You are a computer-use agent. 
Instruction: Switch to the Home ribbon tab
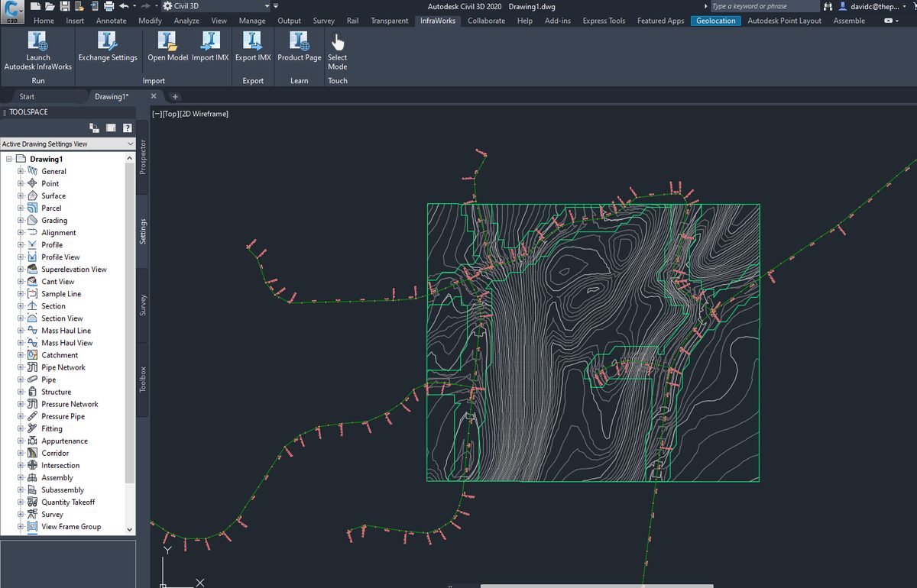coord(44,21)
